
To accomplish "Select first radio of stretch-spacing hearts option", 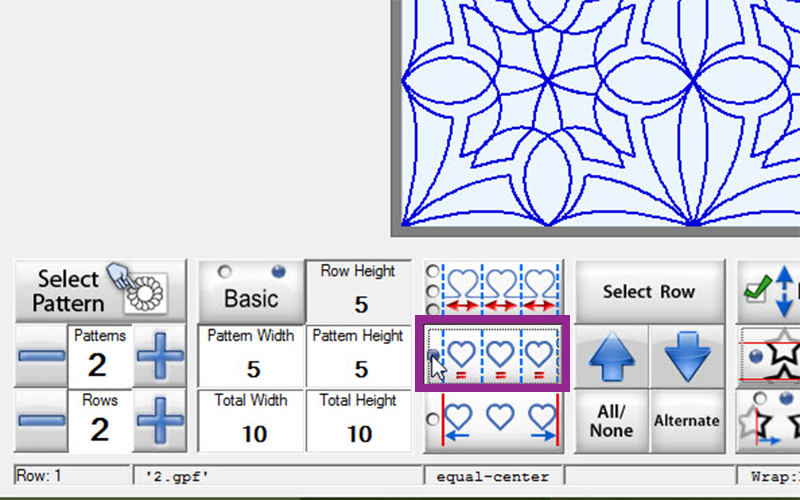I will click(433, 271).
